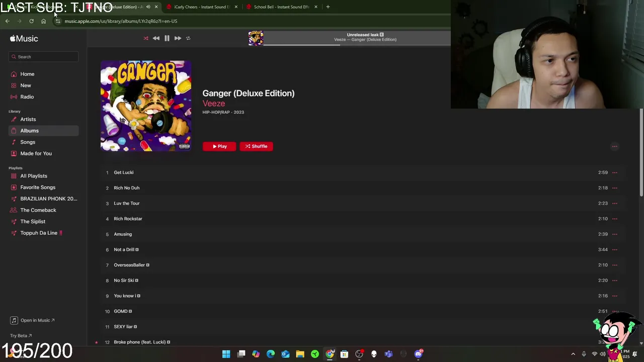The width and height of the screenshot is (644, 362).
Task: Open File Explorer from taskbar
Action: (300, 354)
